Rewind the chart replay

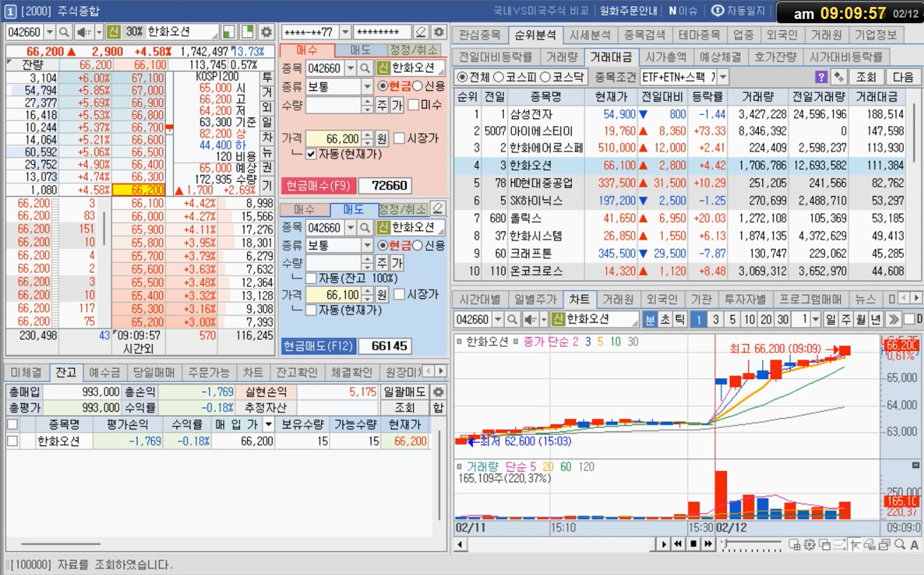click(x=678, y=544)
